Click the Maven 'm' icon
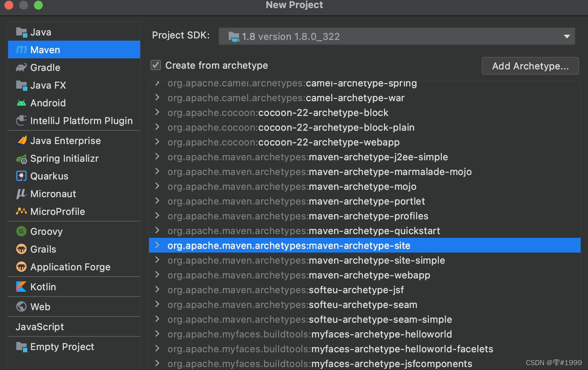Screen dimensions: 588x370 [21, 49]
